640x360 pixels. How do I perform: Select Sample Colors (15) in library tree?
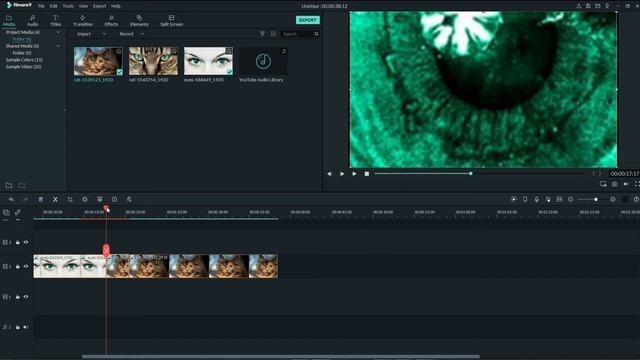coord(24,60)
